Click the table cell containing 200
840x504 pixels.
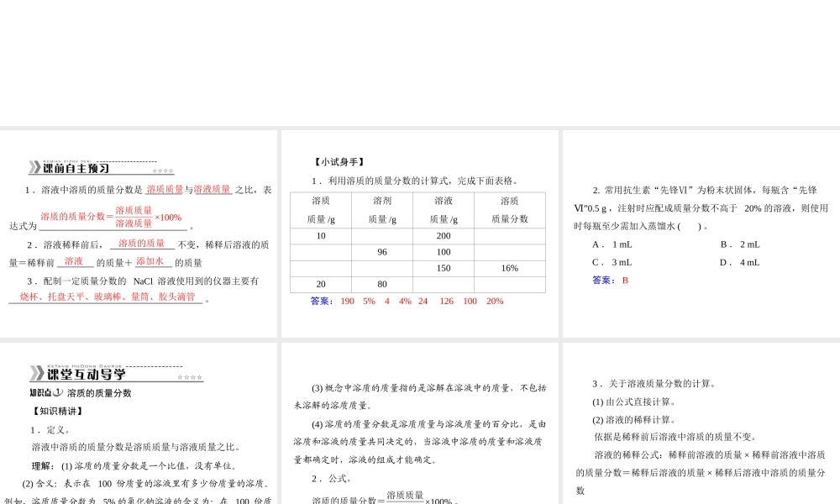(444, 236)
